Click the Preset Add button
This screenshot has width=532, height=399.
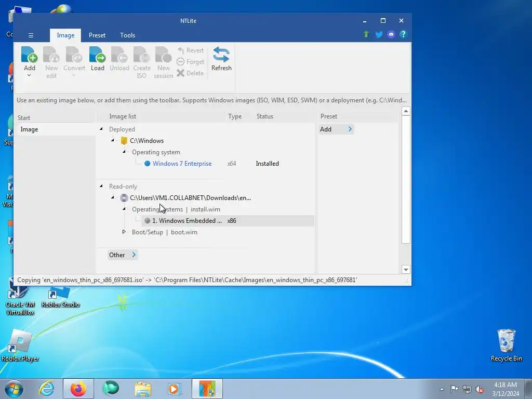coord(336,129)
